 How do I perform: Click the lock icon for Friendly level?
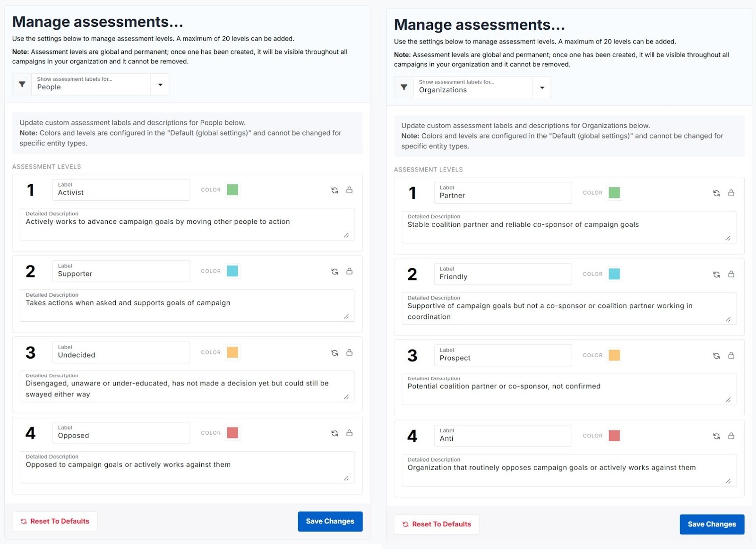coord(731,274)
